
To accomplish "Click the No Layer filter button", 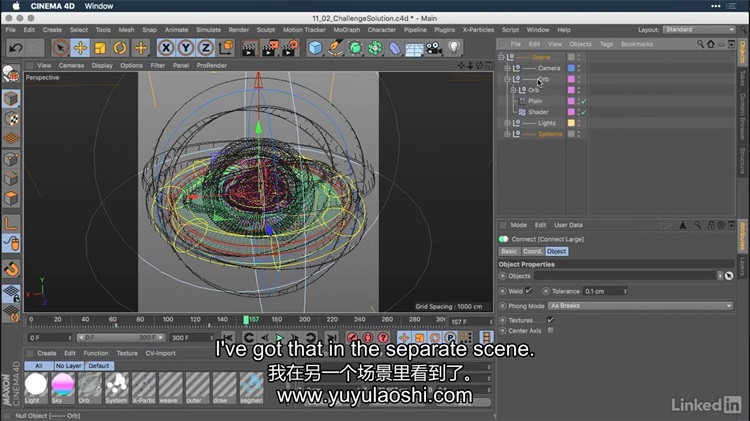I will point(68,366).
